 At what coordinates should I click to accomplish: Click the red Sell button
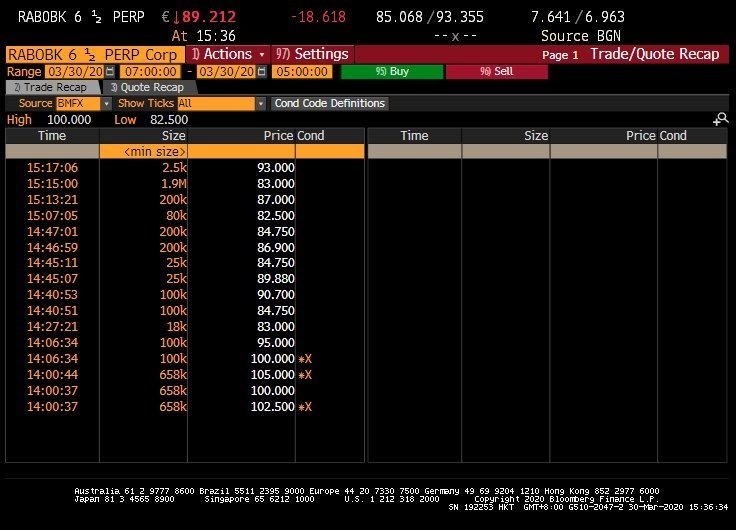pos(497,72)
